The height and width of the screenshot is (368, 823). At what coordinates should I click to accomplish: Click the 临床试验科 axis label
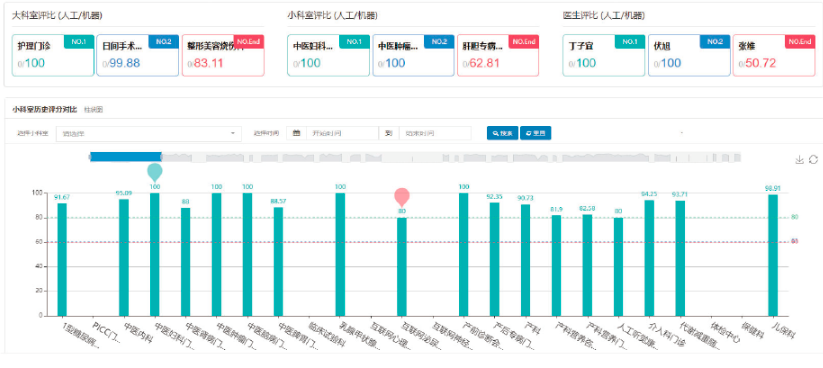click(x=327, y=334)
